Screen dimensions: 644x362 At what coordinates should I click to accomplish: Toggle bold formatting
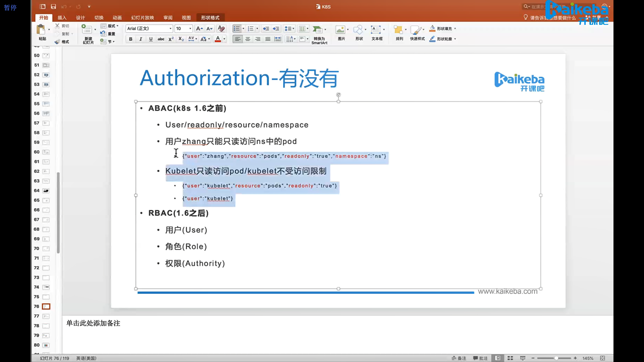(130, 39)
